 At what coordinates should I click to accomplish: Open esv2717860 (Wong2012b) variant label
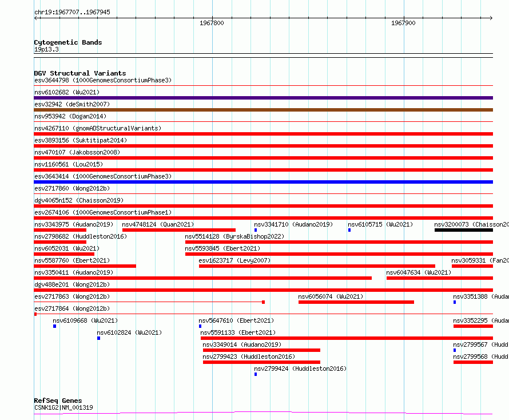click(72, 188)
